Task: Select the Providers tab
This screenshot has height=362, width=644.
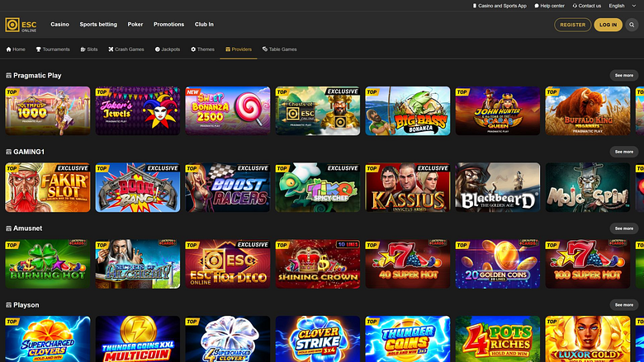Action: [x=239, y=49]
